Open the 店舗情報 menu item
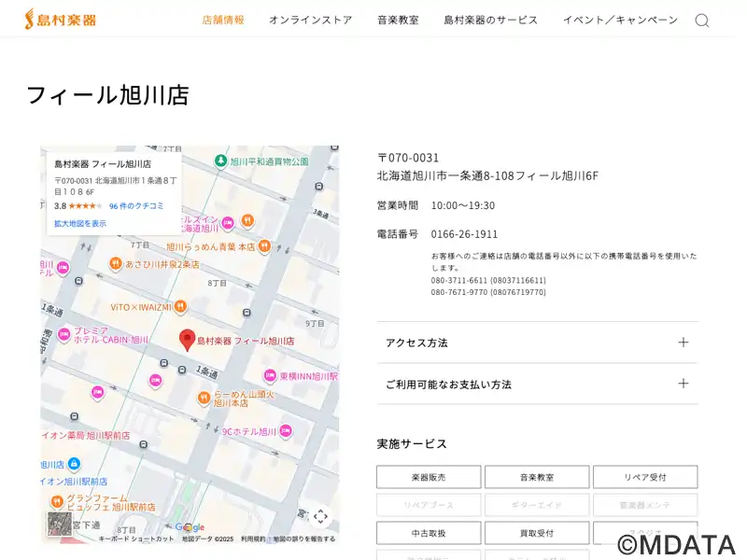Image resolution: width=747 pixels, height=560 pixels. pos(223,20)
